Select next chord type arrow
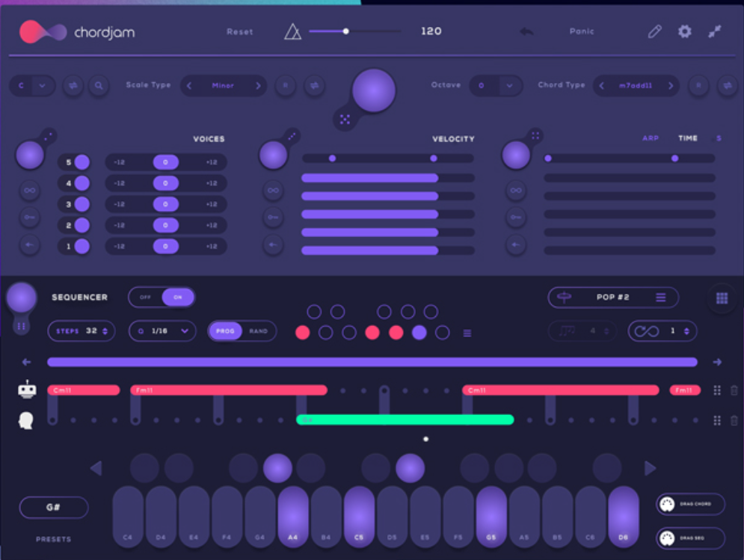Image resolution: width=744 pixels, height=560 pixels. [671, 85]
